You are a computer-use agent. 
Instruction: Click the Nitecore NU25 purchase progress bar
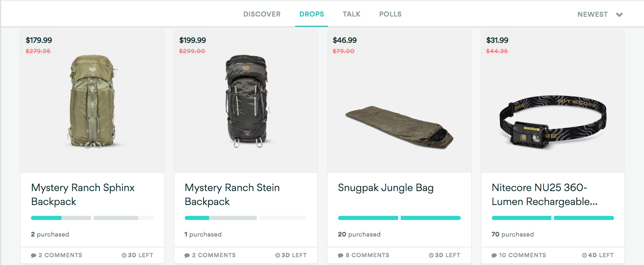553,218
